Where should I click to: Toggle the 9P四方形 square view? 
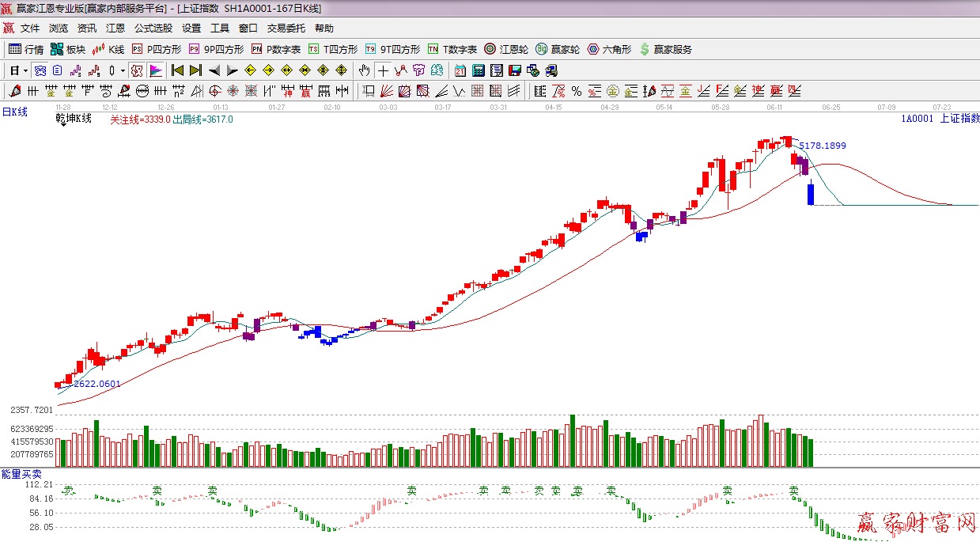click(x=216, y=49)
